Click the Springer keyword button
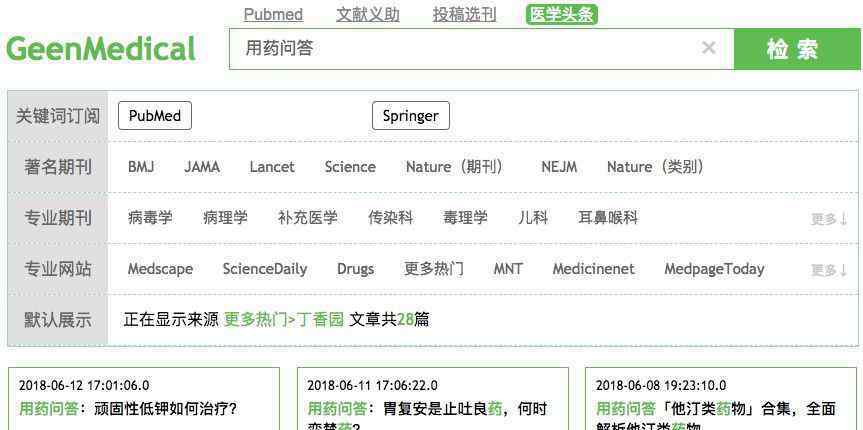The width and height of the screenshot is (863, 430). click(411, 116)
